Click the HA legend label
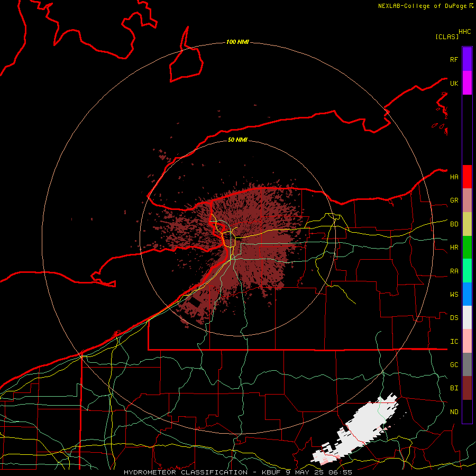 454,177
